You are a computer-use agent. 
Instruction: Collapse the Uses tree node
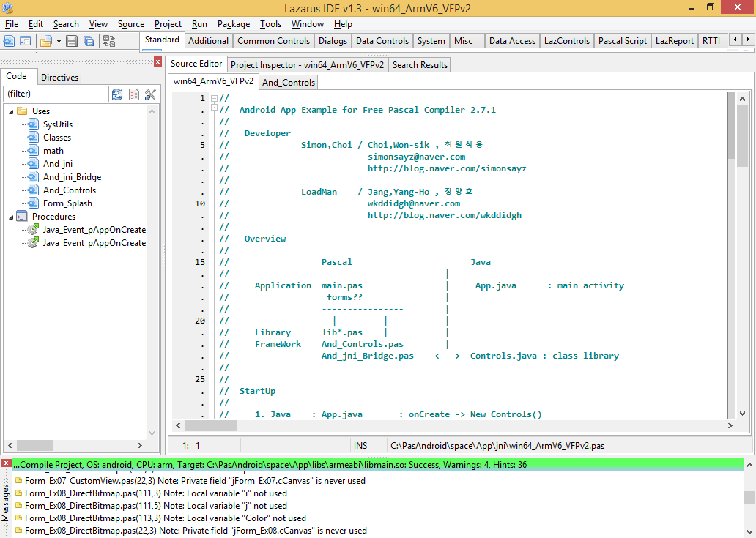click(x=11, y=111)
